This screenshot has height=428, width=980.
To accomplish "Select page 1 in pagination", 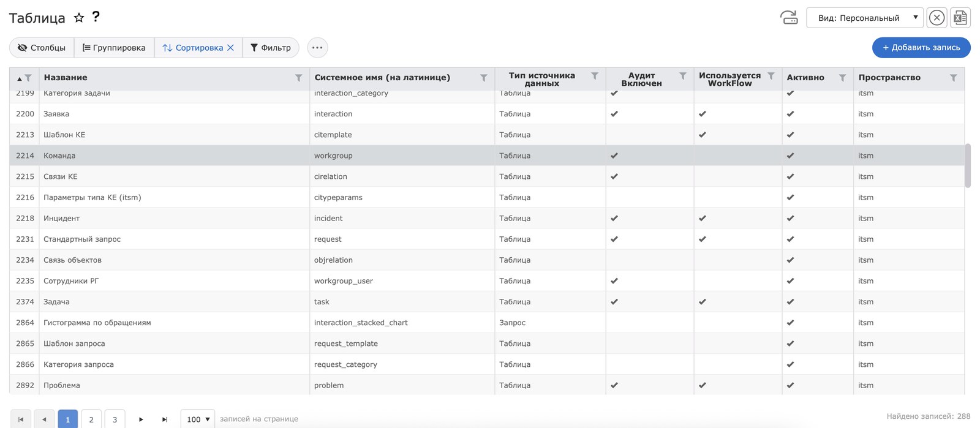I will [68, 419].
